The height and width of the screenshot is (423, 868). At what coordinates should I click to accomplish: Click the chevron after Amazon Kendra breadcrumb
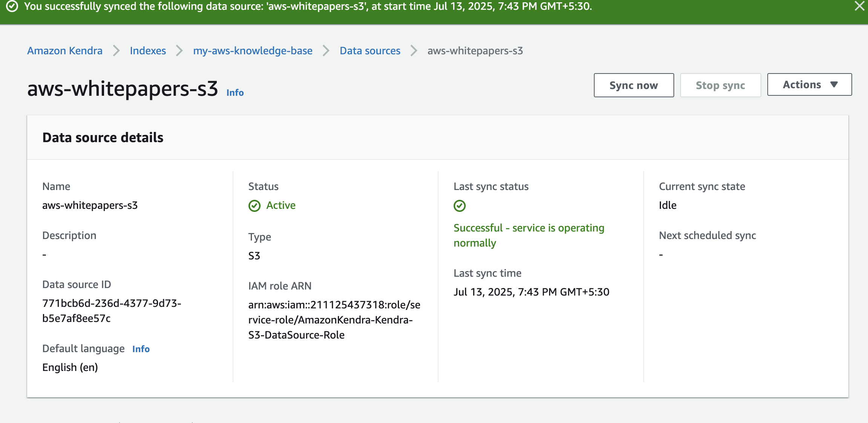coord(116,51)
